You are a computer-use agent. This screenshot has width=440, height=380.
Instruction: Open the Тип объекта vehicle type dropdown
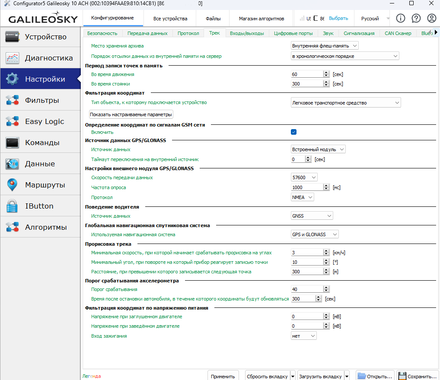[346, 103]
